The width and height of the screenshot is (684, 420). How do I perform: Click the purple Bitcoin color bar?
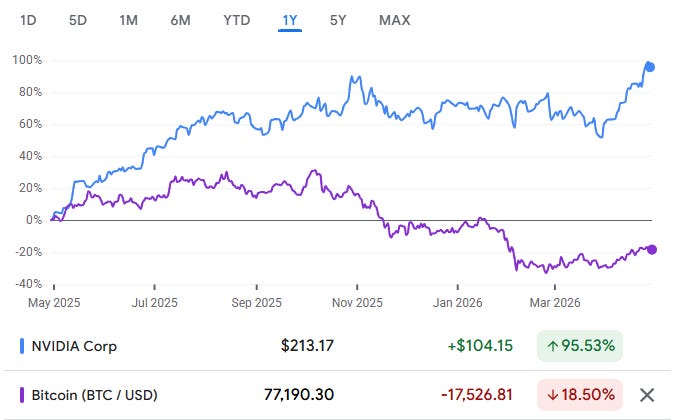click(22, 395)
